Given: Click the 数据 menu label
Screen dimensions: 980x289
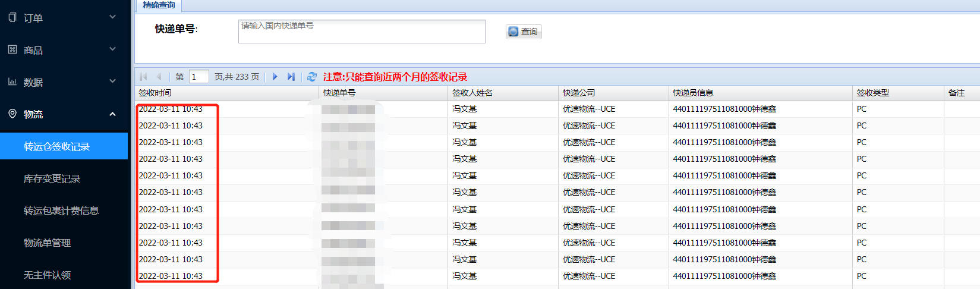Looking at the screenshot, I should pos(33,82).
